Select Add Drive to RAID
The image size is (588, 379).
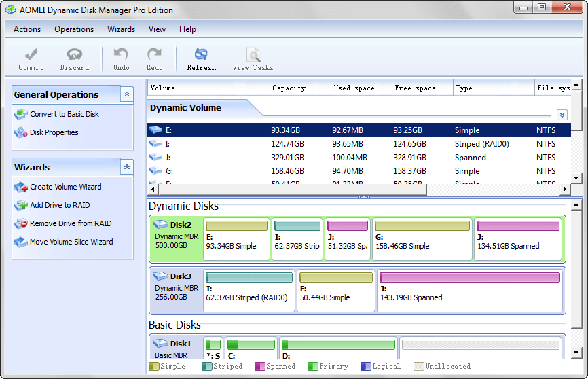pos(60,205)
